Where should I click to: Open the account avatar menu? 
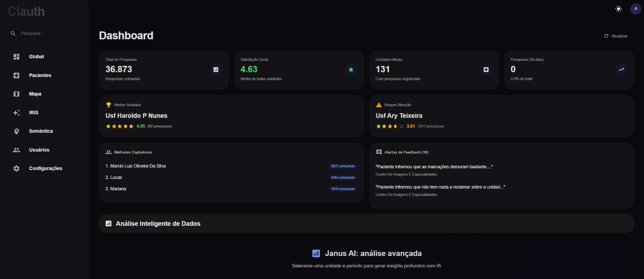tap(636, 9)
